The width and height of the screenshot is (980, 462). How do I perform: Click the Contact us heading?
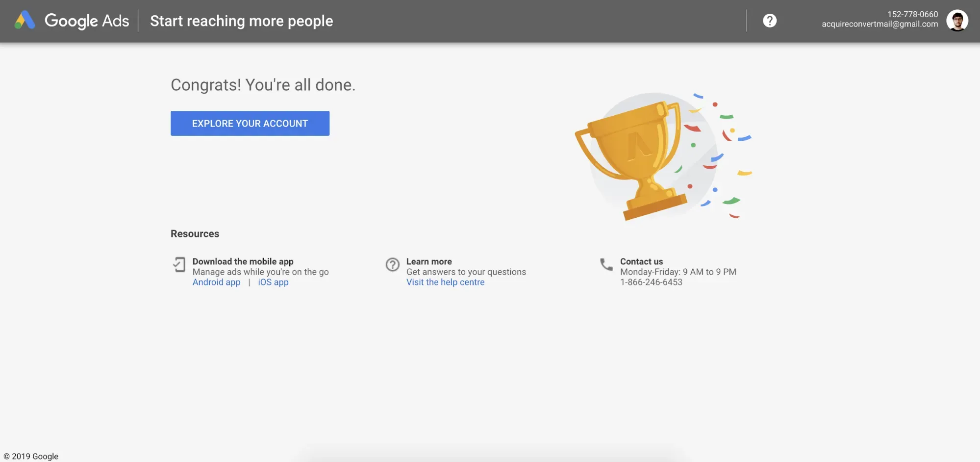pos(641,262)
